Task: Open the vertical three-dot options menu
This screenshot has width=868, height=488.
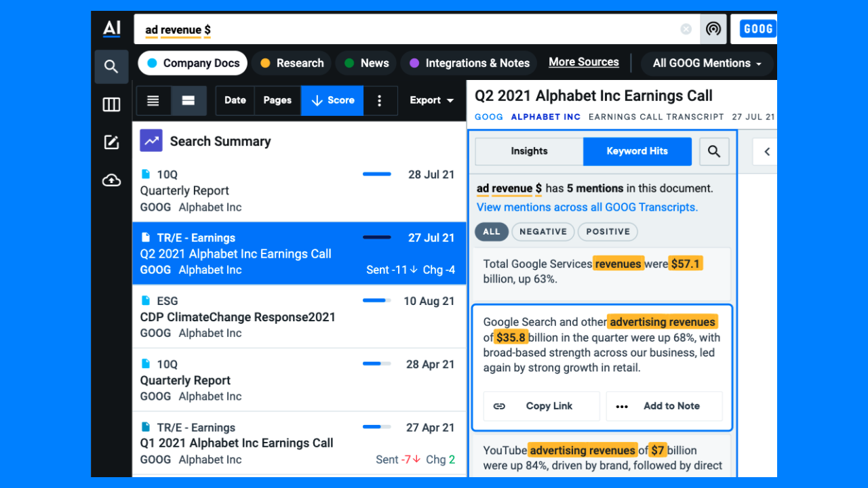Action: click(x=379, y=100)
